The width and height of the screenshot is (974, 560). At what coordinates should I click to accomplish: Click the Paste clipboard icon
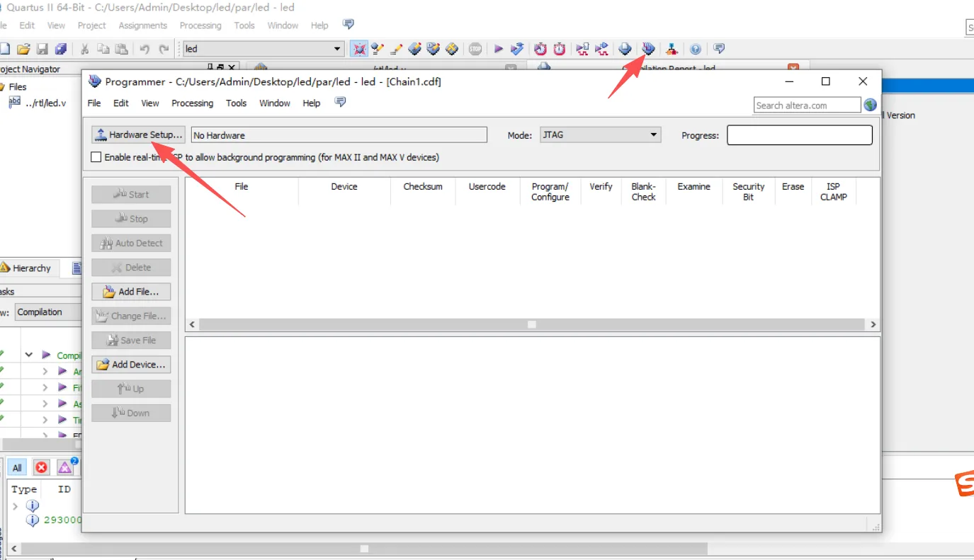pyautogui.click(x=122, y=49)
